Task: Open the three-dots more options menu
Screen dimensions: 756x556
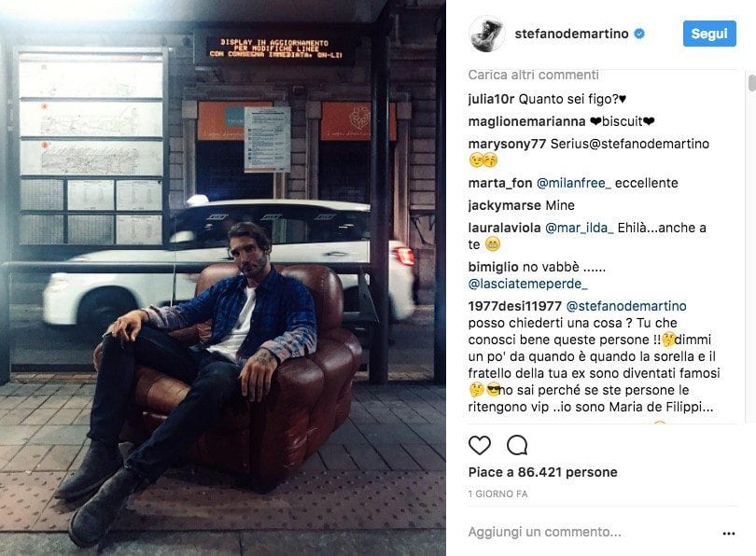Action: [729, 534]
